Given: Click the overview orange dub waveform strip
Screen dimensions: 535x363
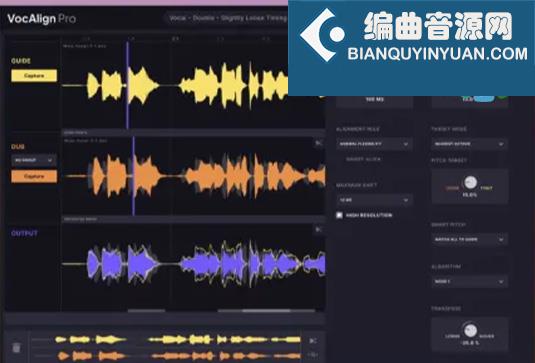Looking at the screenshot, I should click(x=167, y=355).
